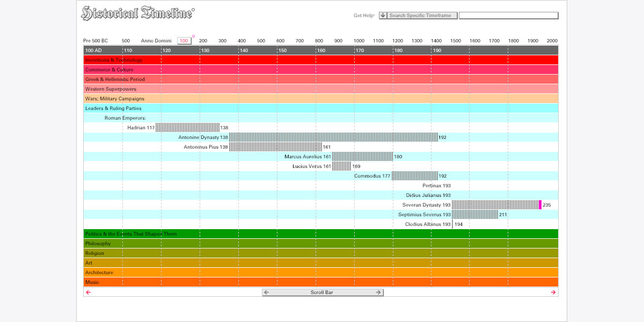Click the down-arrow icon beside Search Specific Timeframe
Viewport: 644px width, 322px height.
(x=383, y=16)
